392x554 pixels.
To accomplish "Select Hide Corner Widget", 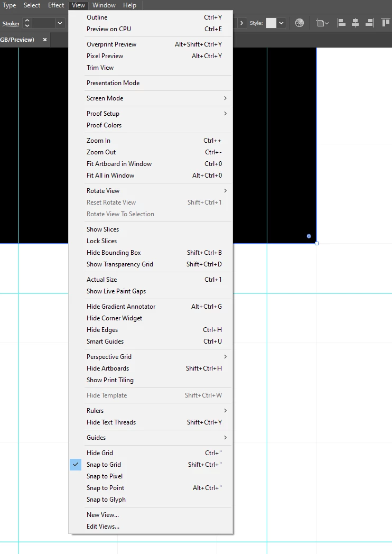I will pos(151,318).
